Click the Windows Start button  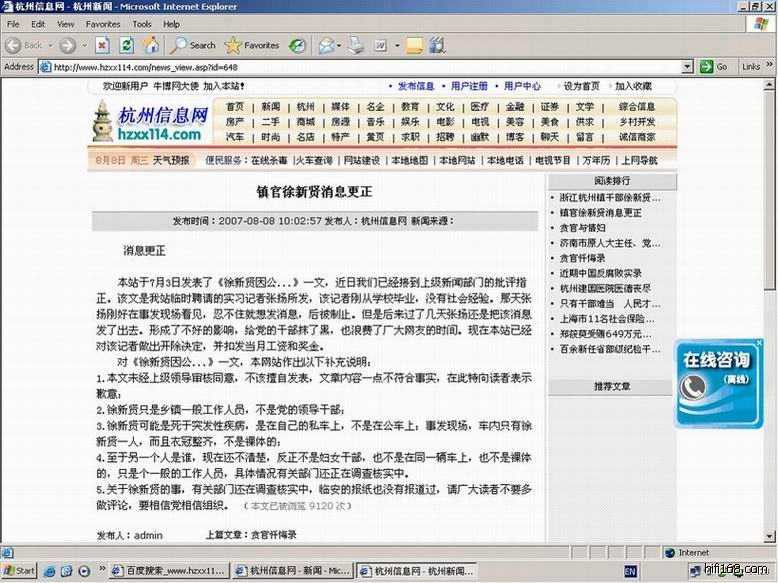click(x=20, y=571)
